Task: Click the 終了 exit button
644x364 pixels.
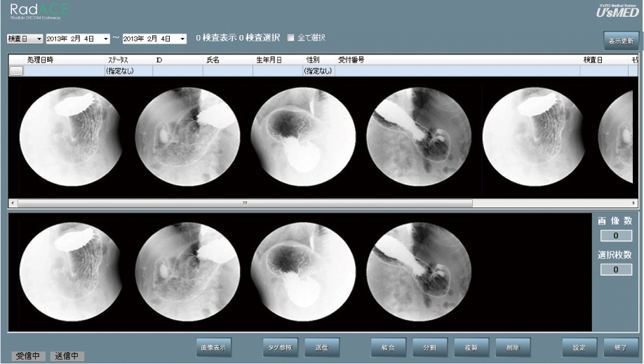Action: [x=620, y=347]
